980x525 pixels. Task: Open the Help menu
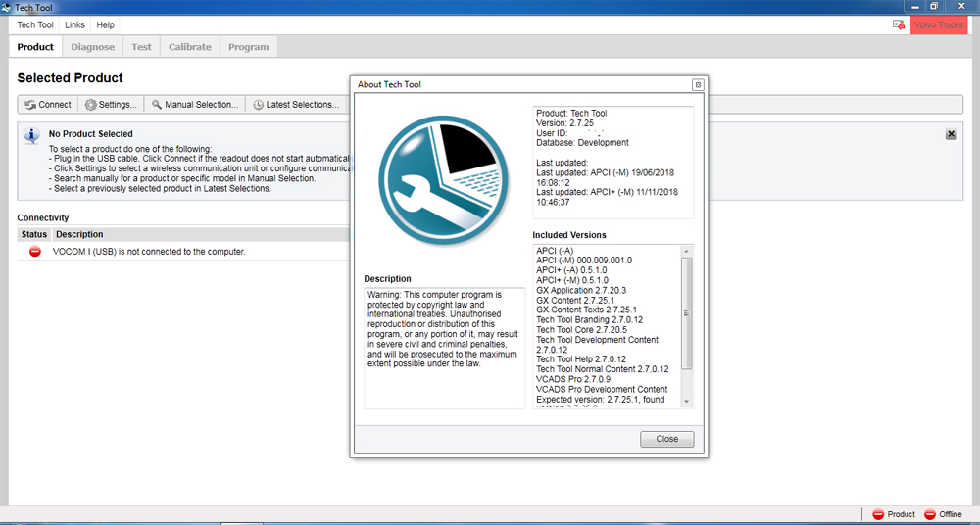106,25
